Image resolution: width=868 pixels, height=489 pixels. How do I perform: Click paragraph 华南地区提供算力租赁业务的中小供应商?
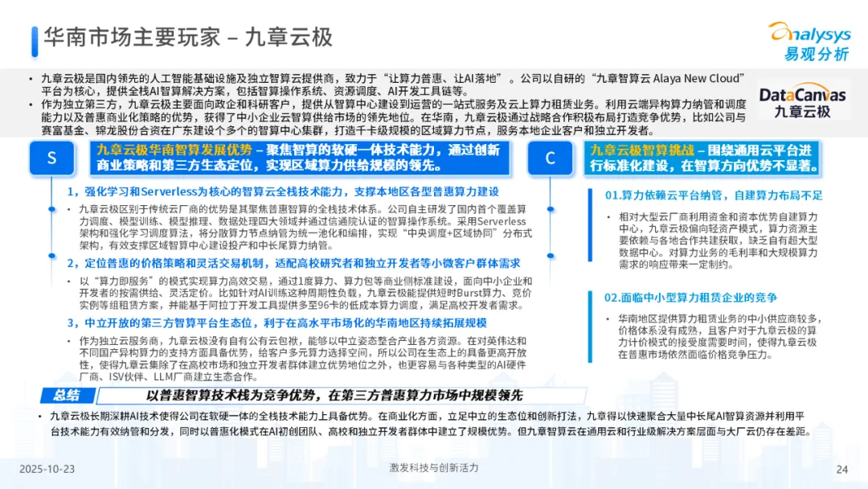pyautogui.click(x=719, y=337)
